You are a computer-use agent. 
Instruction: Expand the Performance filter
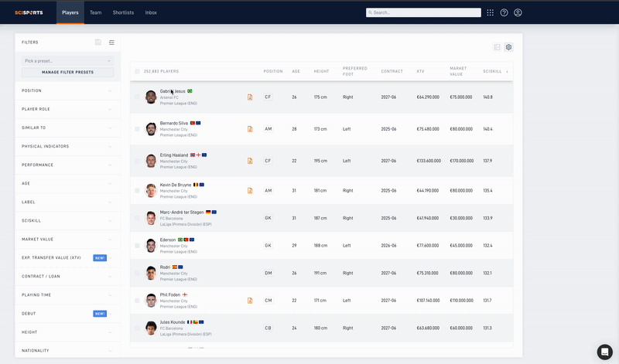(x=67, y=165)
